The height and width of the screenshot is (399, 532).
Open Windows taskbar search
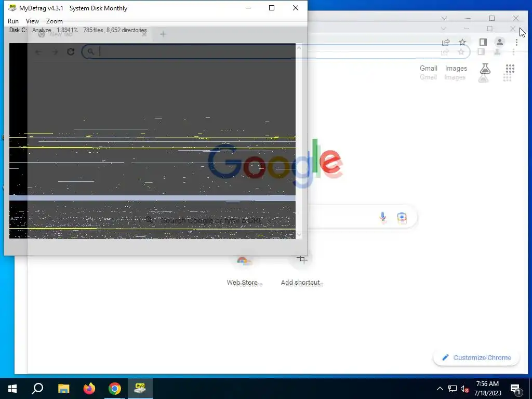(37, 389)
